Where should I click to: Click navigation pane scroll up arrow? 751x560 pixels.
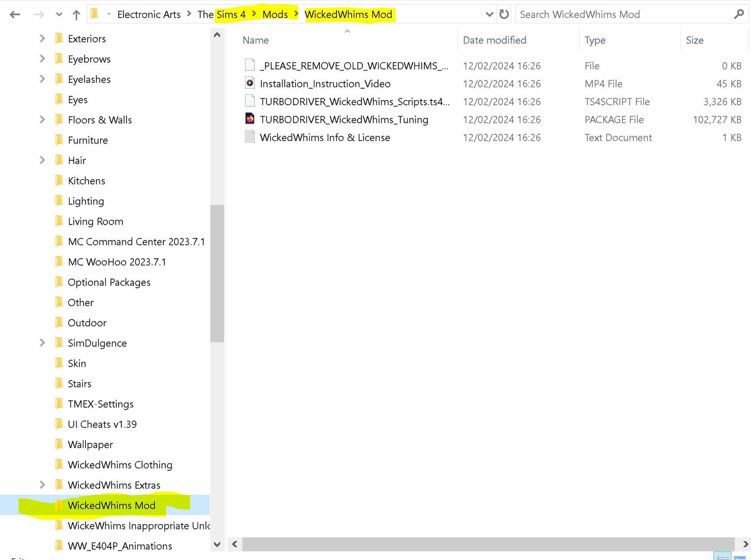pos(217,35)
